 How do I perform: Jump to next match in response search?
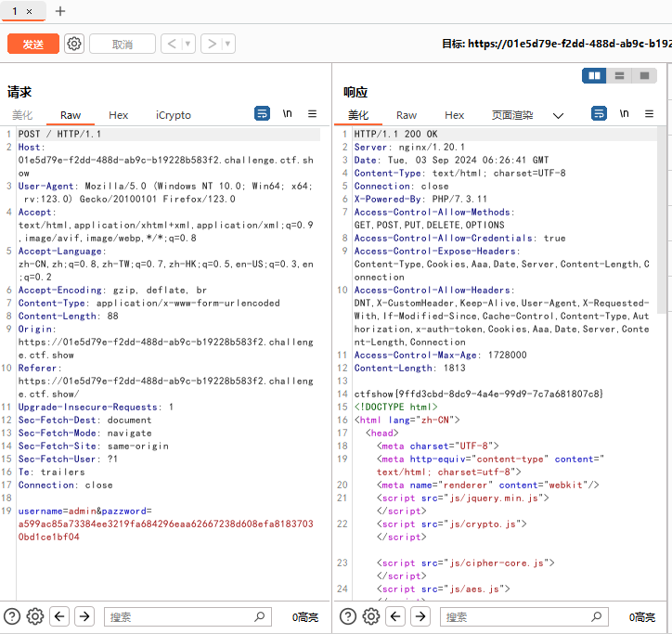pos(420,616)
